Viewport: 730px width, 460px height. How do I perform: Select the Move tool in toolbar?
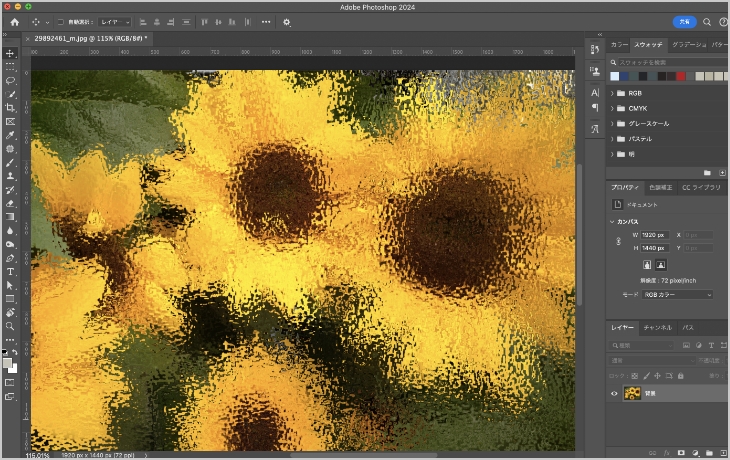pos(10,54)
